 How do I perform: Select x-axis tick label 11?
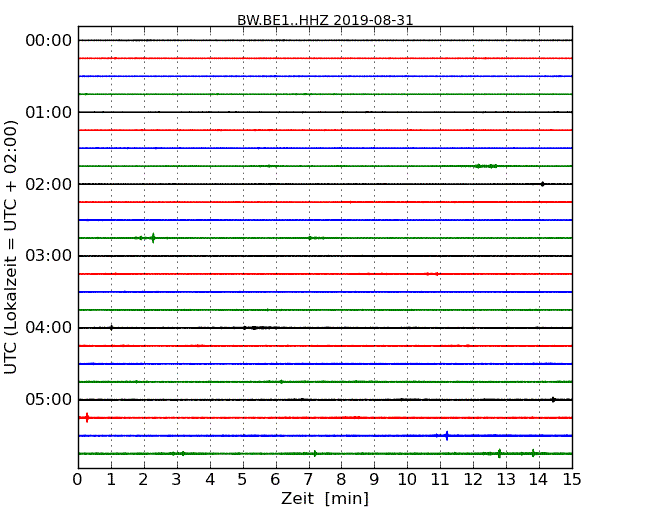pyautogui.click(x=440, y=480)
